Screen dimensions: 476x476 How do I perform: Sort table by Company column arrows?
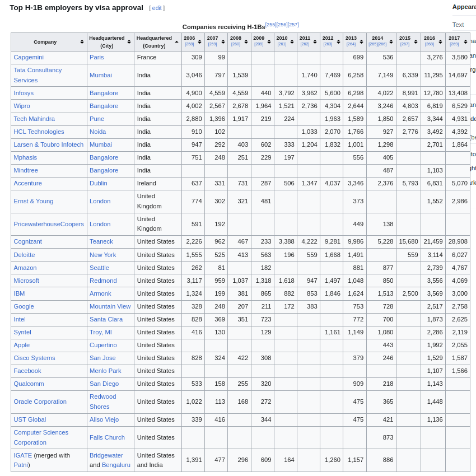(82, 42)
